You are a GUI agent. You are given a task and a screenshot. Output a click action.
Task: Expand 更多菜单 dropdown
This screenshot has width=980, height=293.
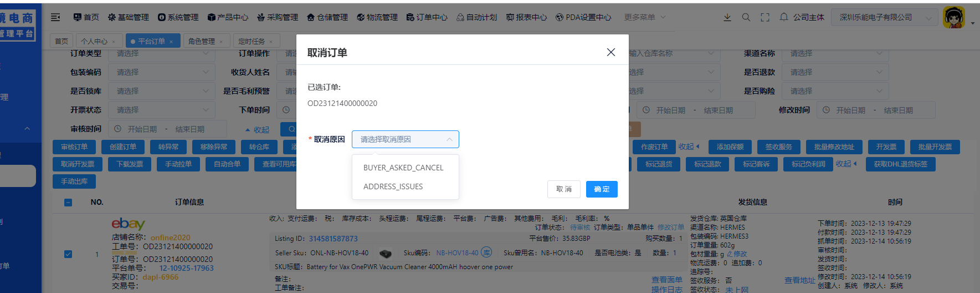pyautogui.click(x=645, y=17)
